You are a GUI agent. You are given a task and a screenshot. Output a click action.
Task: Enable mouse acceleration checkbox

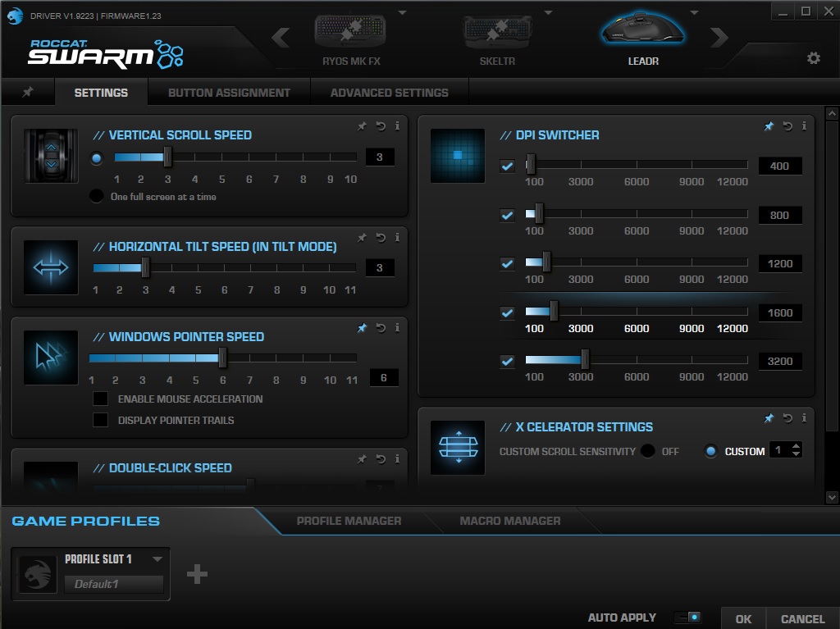tap(100, 399)
